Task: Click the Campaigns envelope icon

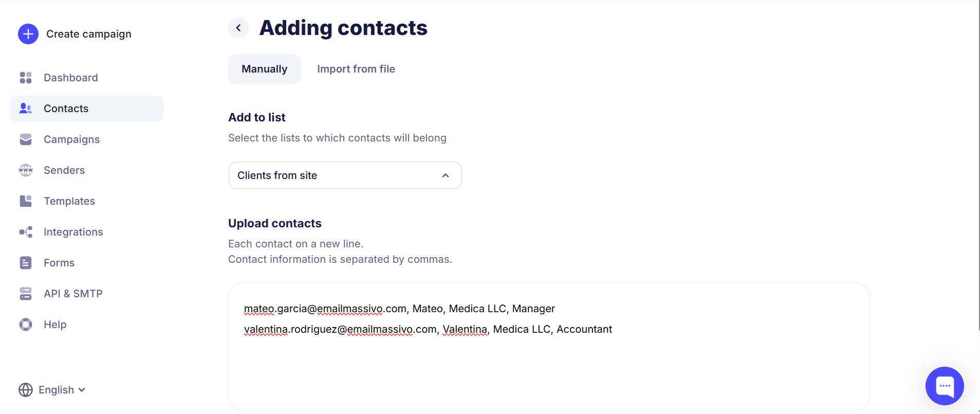Action: point(26,139)
